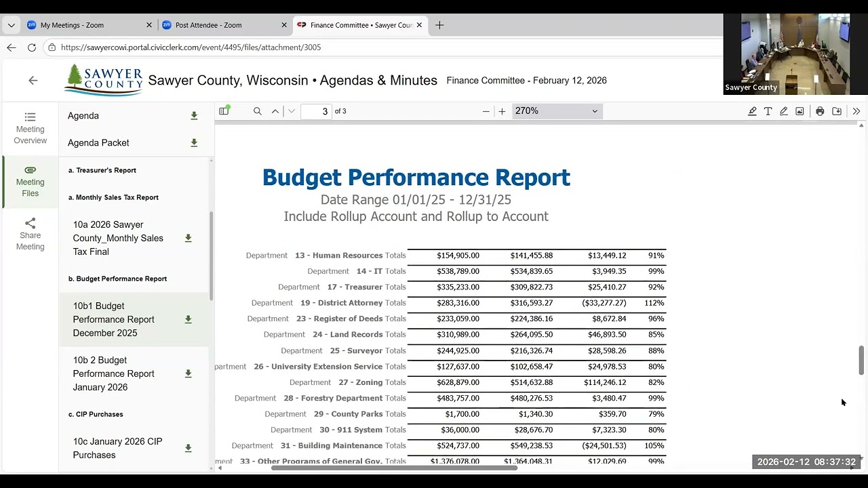
Task: Select the highlight tool in PDF toolbar
Action: point(752,111)
